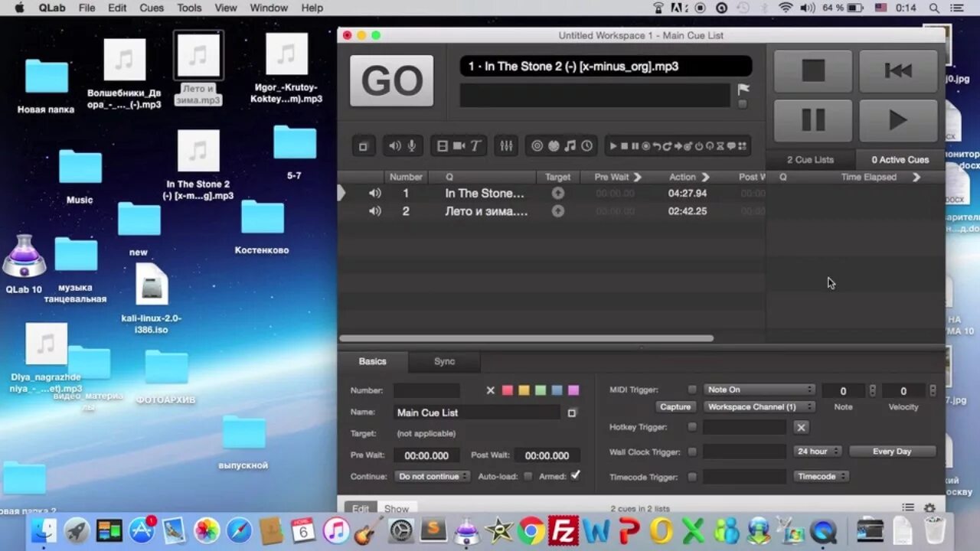Stop all cues with the large stop button
This screenshot has width=980, height=551.
[x=813, y=71]
